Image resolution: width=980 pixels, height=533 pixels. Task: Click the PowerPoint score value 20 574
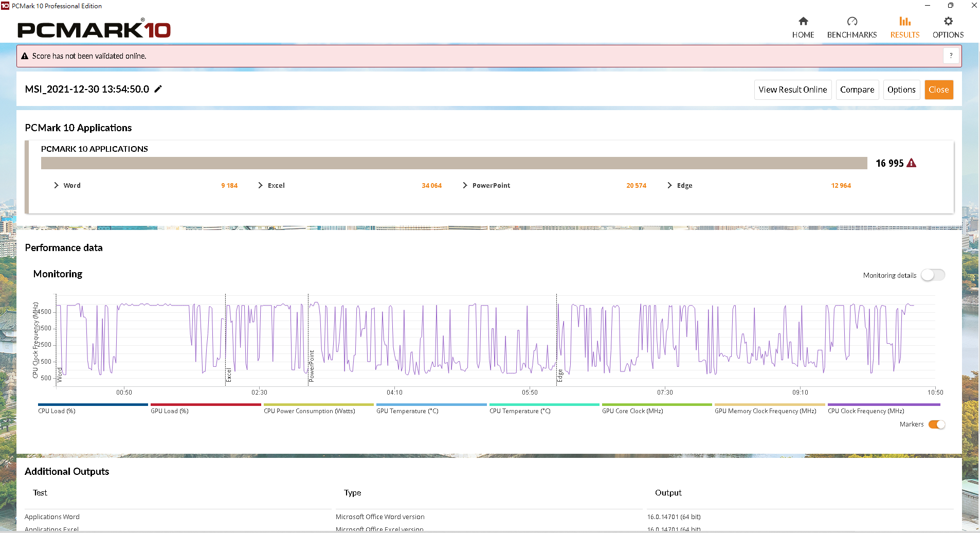pos(637,186)
